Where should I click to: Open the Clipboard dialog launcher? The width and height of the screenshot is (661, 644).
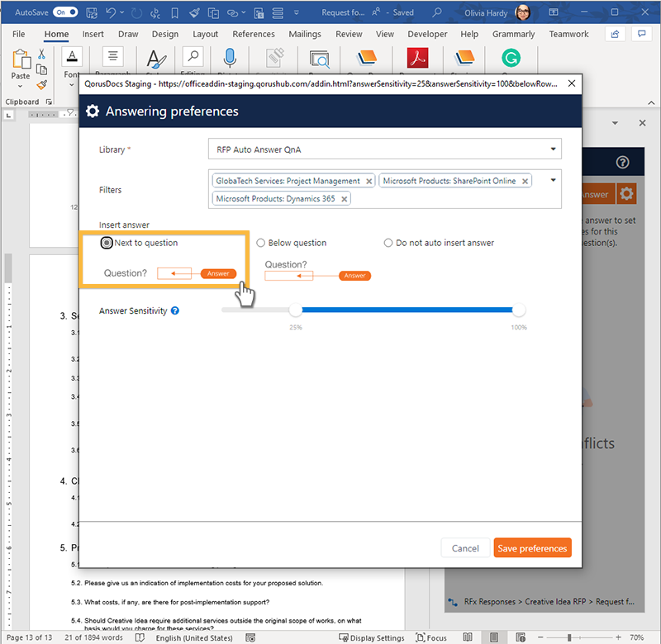point(49,102)
